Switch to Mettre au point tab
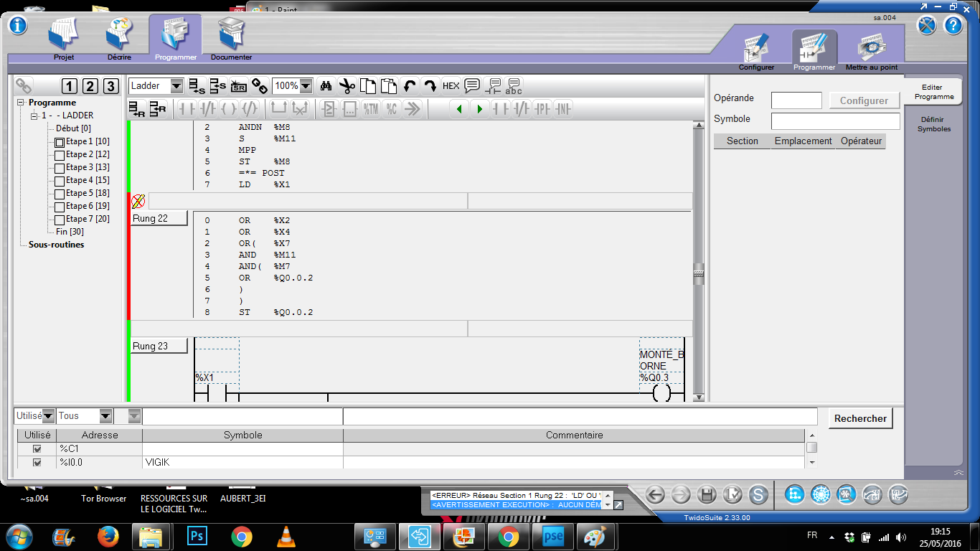The image size is (980, 551). coord(871,50)
